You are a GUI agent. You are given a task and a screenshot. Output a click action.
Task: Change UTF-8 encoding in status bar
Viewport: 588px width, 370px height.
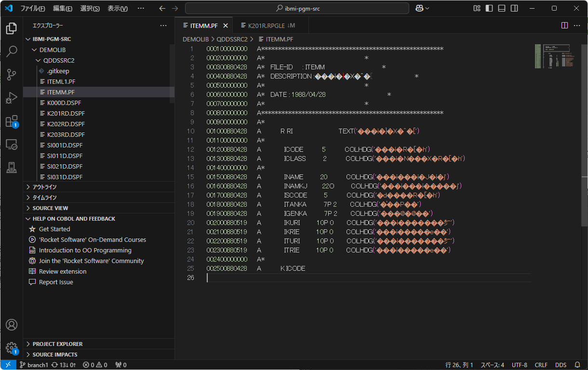point(519,365)
